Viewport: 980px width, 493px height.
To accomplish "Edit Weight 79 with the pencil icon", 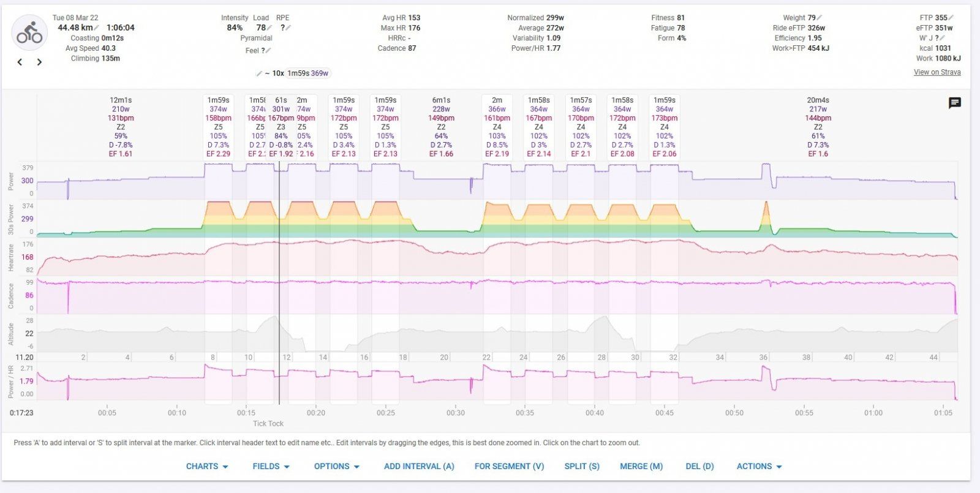I will point(820,18).
